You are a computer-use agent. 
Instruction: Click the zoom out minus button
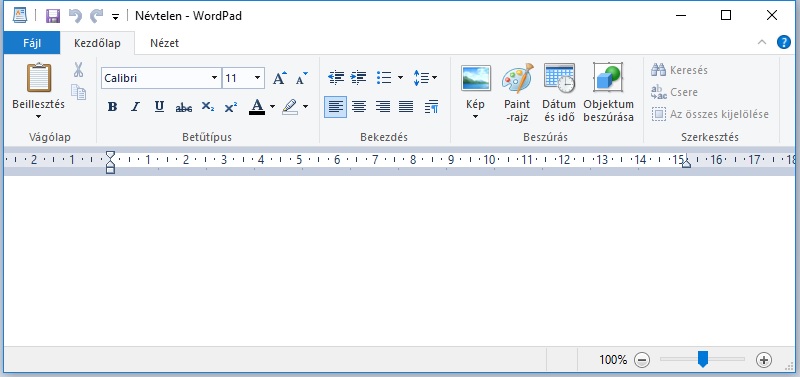tap(642, 360)
